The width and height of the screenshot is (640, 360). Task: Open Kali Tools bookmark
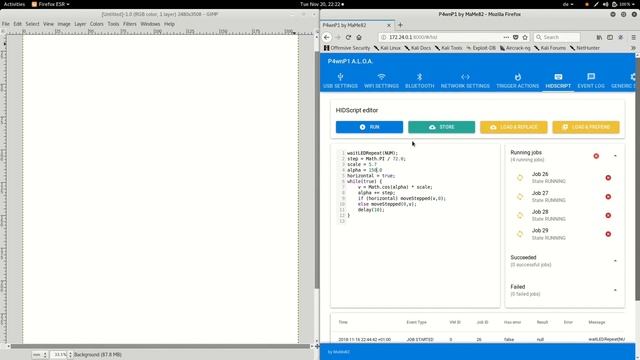448,48
